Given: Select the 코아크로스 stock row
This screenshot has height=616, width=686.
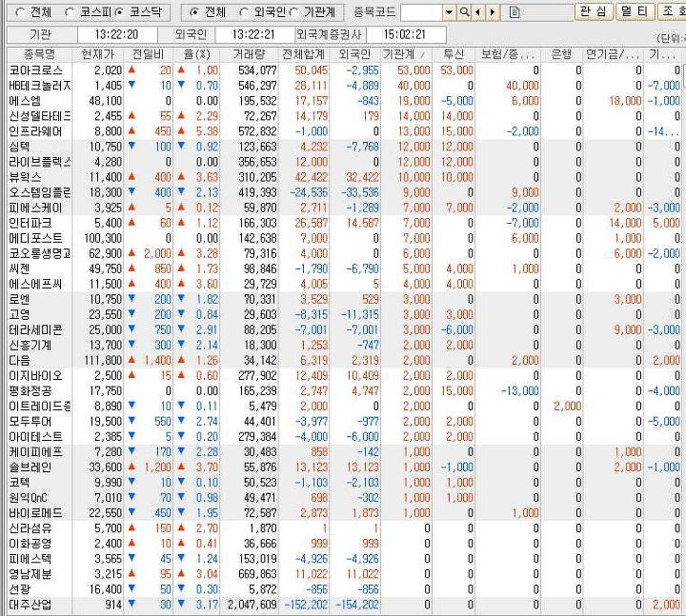Looking at the screenshot, I should coord(346,70).
